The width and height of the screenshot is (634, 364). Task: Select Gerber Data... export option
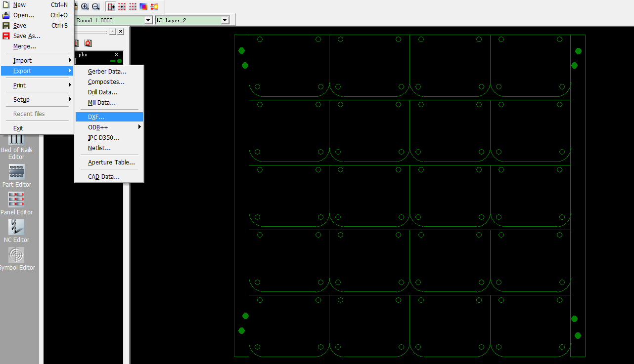pyautogui.click(x=107, y=72)
